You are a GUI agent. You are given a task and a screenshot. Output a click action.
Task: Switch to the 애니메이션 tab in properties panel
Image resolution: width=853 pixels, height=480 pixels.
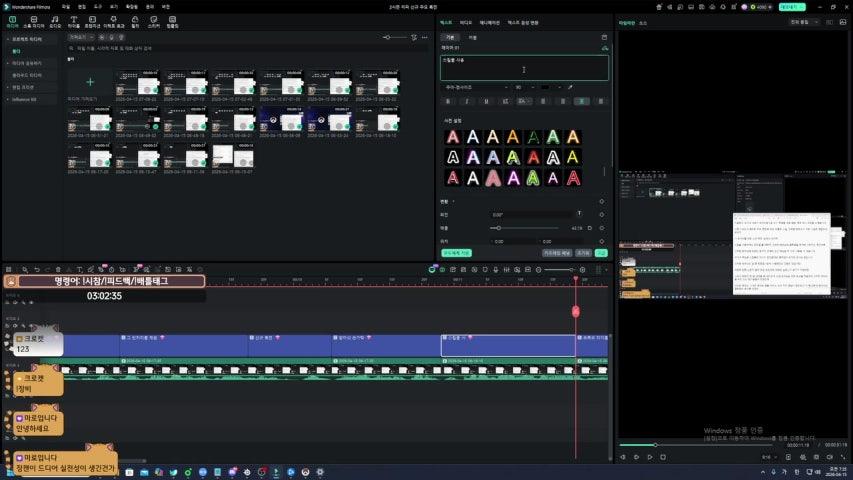[x=490, y=22]
